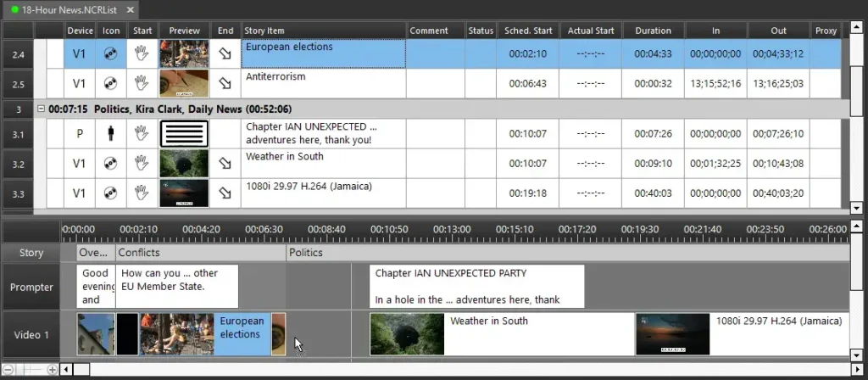This screenshot has height=380, width=868.
Task: Click the Duration column header
Action: point(653,31)
